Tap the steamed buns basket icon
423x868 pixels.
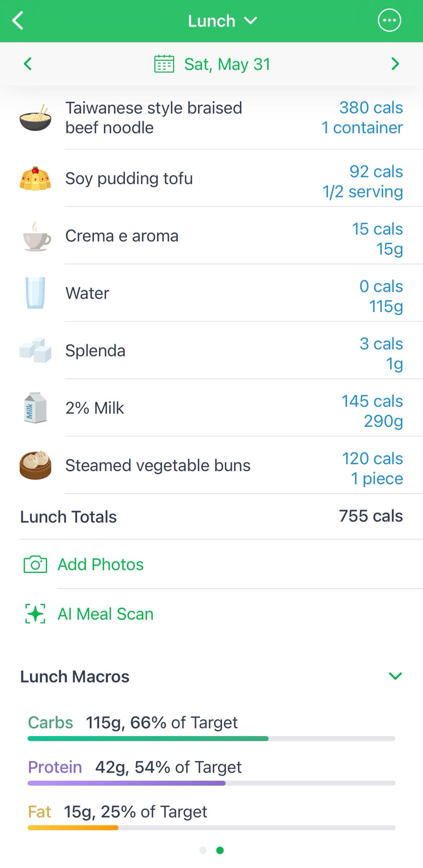(x=35, y=465)
